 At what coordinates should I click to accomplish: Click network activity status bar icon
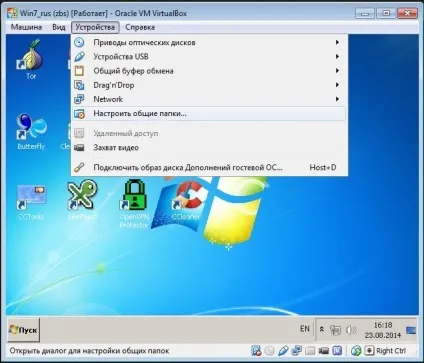coord(296,351)
